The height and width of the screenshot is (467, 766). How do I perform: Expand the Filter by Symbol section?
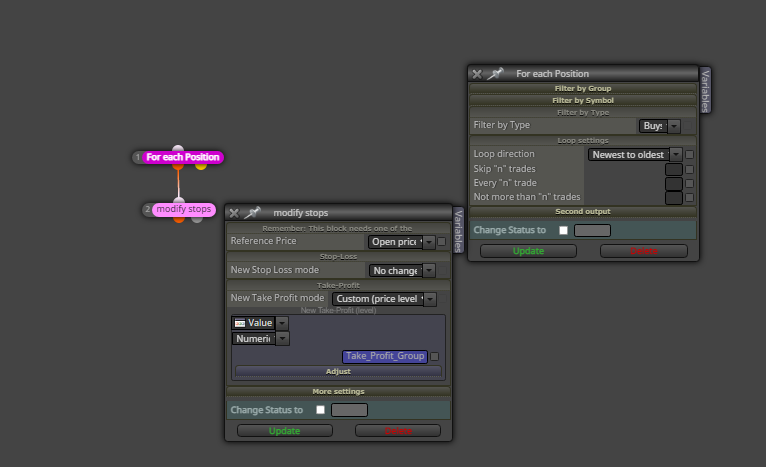coord(583,101)
